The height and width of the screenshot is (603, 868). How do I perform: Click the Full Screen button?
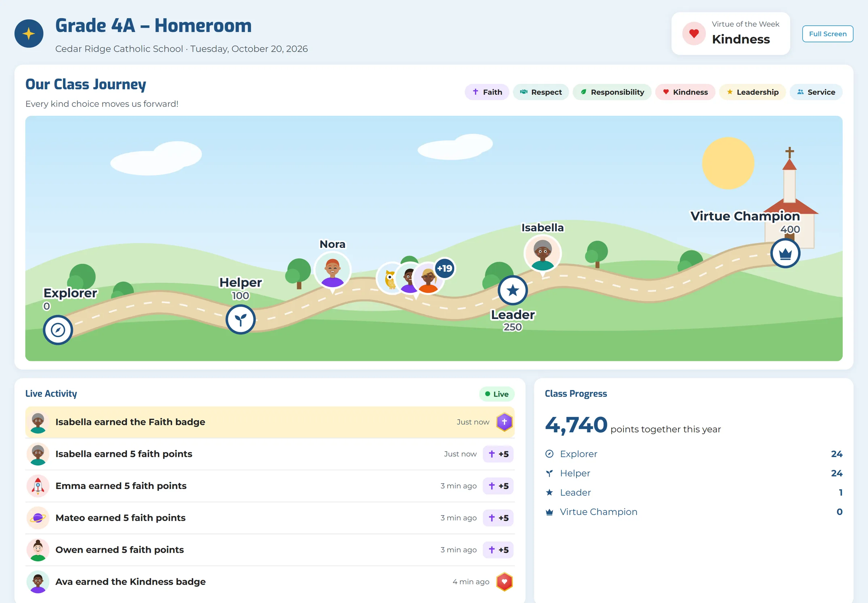pos(827,34)
